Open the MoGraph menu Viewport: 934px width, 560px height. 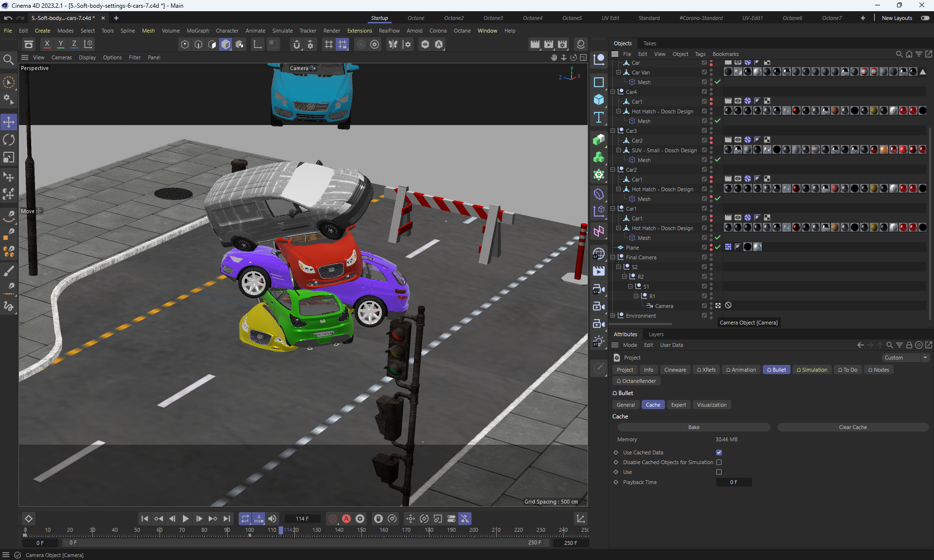(x=198, y=31)
